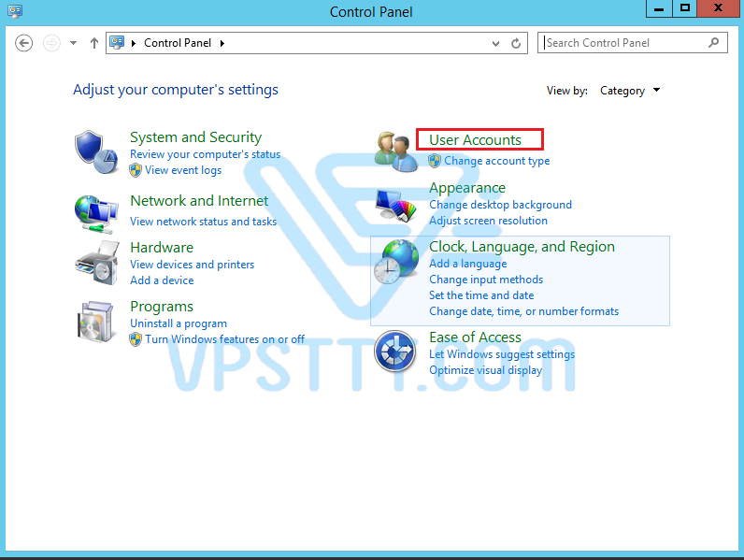Click the Appearance monitor color icon
This screenshot has width=744, height=560.
[x=395, y=205]
